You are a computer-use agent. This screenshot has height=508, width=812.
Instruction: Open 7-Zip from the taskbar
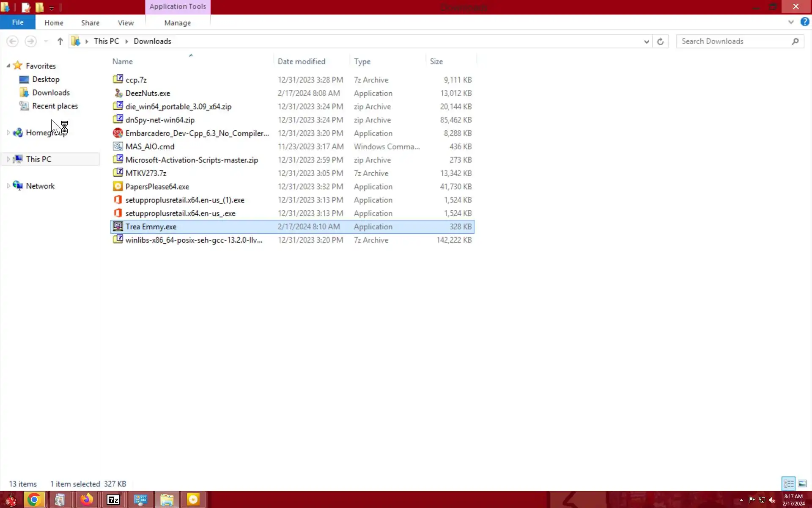(x=113, y=500)
